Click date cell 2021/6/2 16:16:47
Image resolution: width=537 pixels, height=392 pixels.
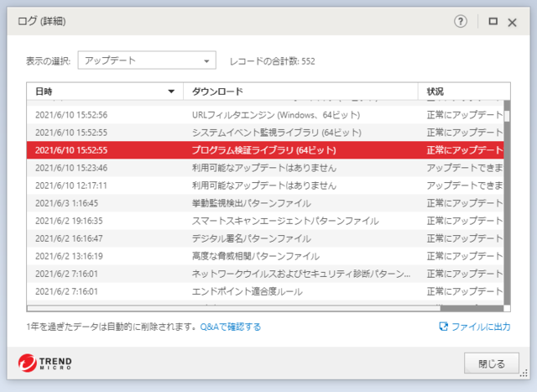coord(69,238)
